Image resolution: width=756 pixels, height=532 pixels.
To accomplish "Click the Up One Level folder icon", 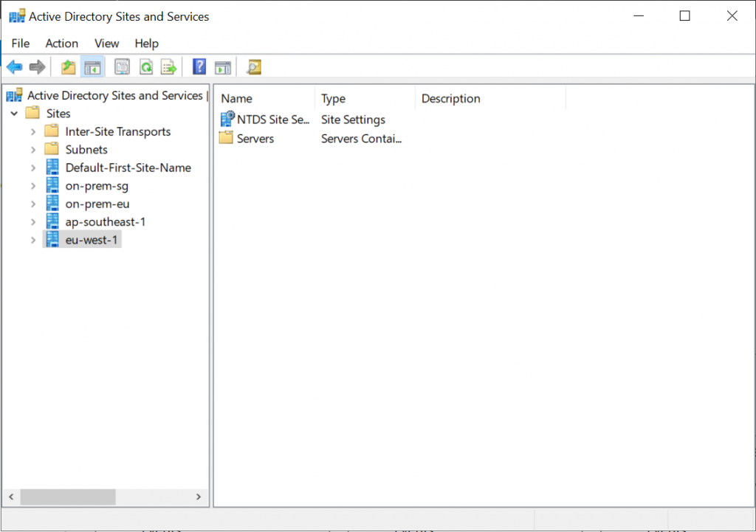I will pos(68,66).
